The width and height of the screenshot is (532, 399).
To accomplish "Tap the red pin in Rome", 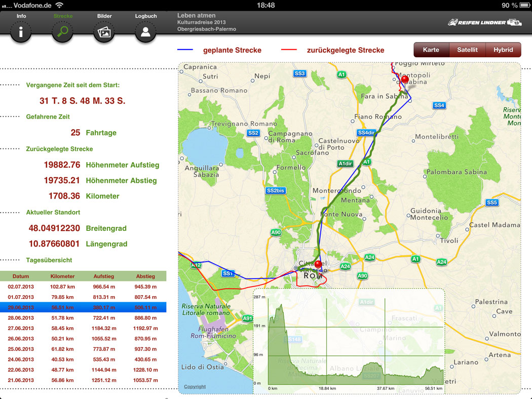I will (x=318, y=264).
